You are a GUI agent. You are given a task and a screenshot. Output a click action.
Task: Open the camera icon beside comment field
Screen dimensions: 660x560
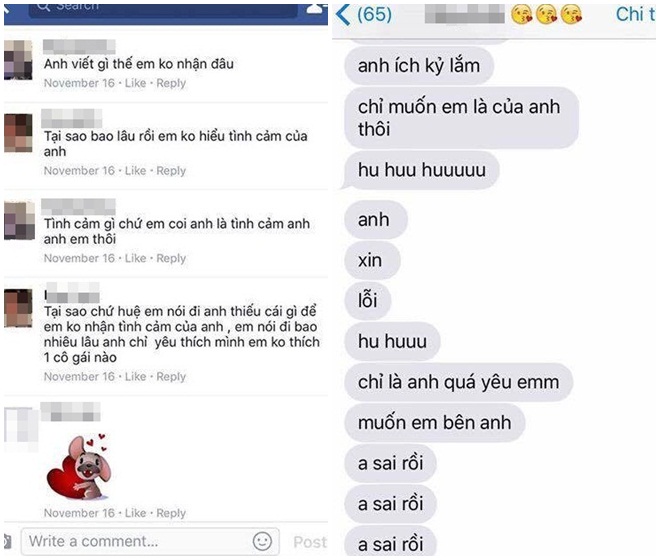pyautogui.click(x=7, y=541)
